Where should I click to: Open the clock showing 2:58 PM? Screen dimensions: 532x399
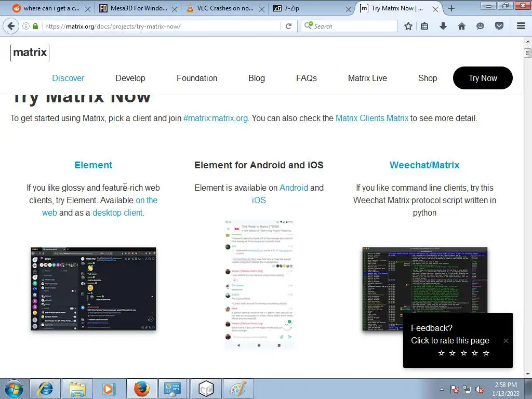(x=506, y=389)
